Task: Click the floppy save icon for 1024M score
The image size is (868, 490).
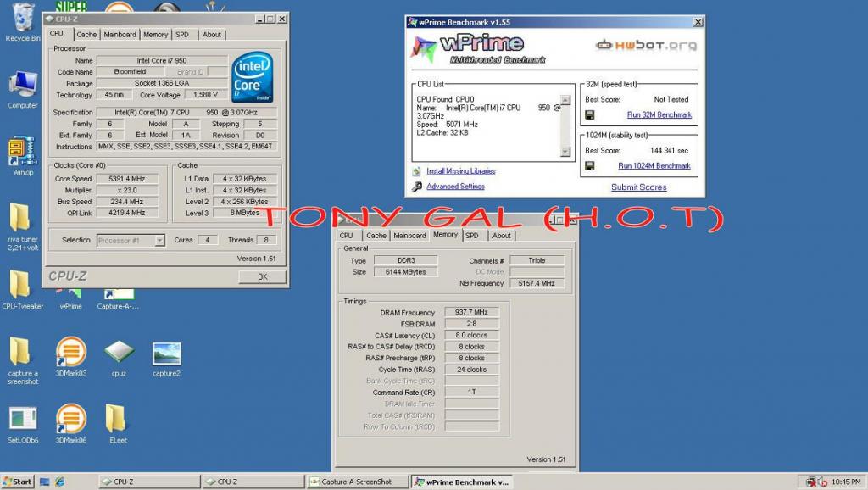Action: 590,166
